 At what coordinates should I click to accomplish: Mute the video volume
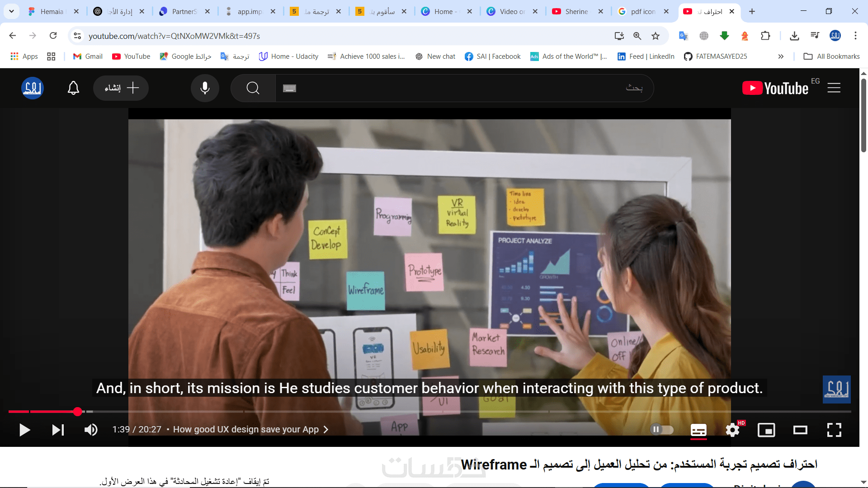[x=91, y=430]
